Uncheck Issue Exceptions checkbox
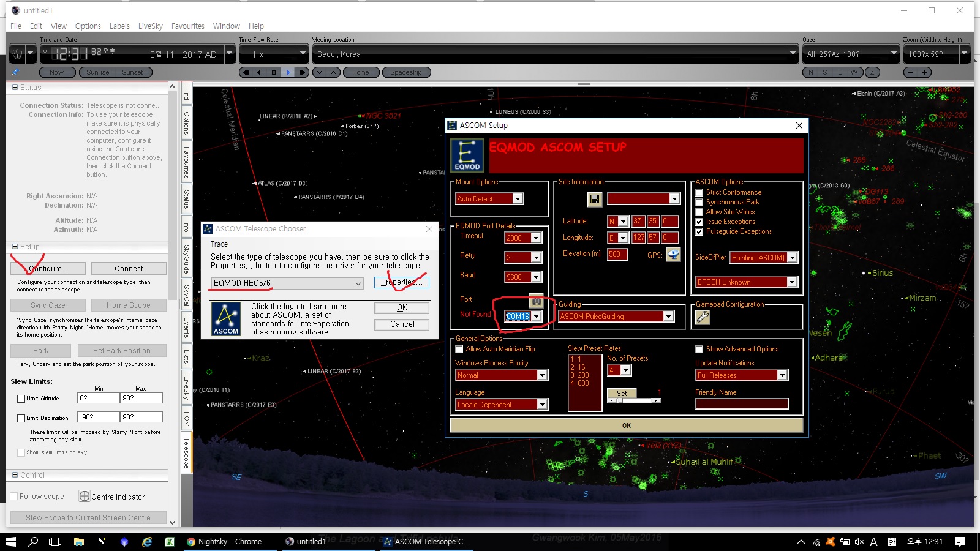Screen dimensions: 980x551 click(699, 222)
